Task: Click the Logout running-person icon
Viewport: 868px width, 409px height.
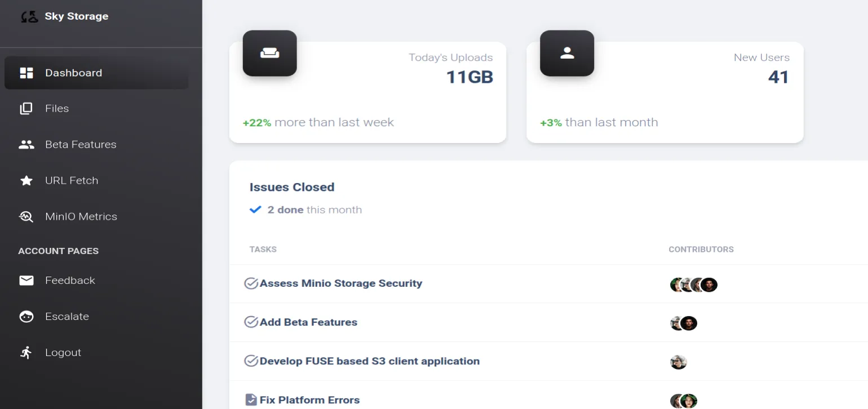Action: click(26, 353)
